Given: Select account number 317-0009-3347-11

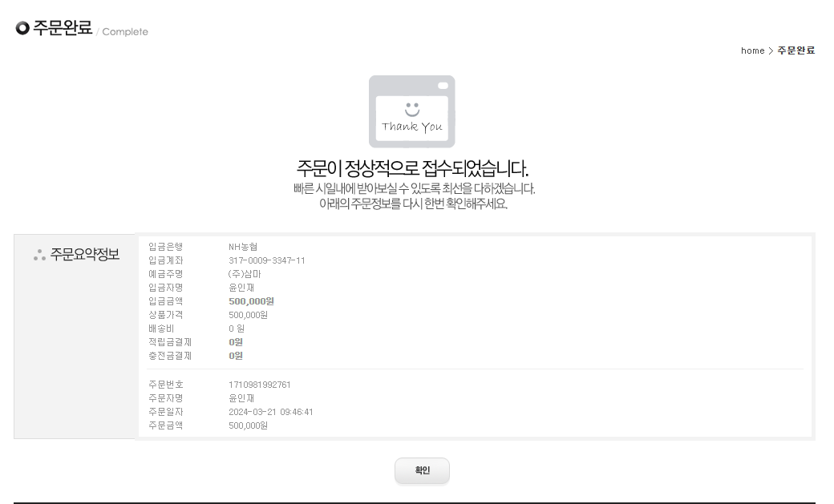Looking at the screenshot, I should pyautogui.click(x=267, y=260).
